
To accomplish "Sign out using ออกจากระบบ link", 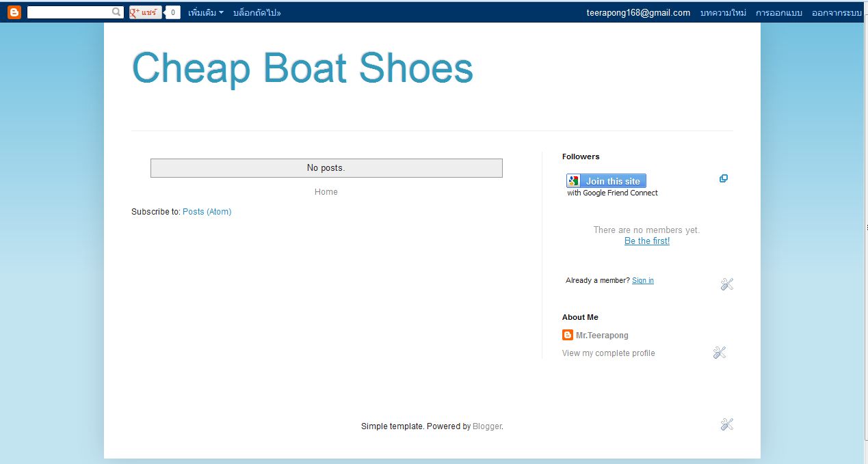I will pos(837,13).
